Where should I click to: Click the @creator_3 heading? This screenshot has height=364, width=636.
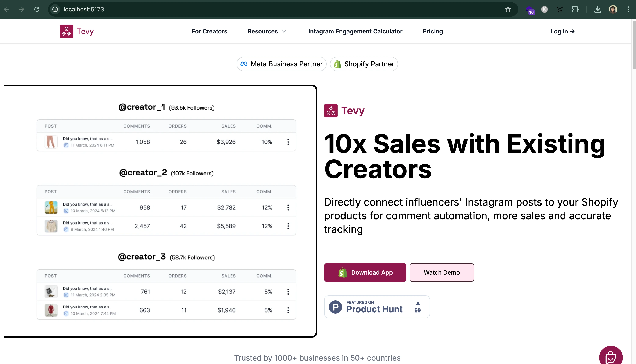point(142,257)
